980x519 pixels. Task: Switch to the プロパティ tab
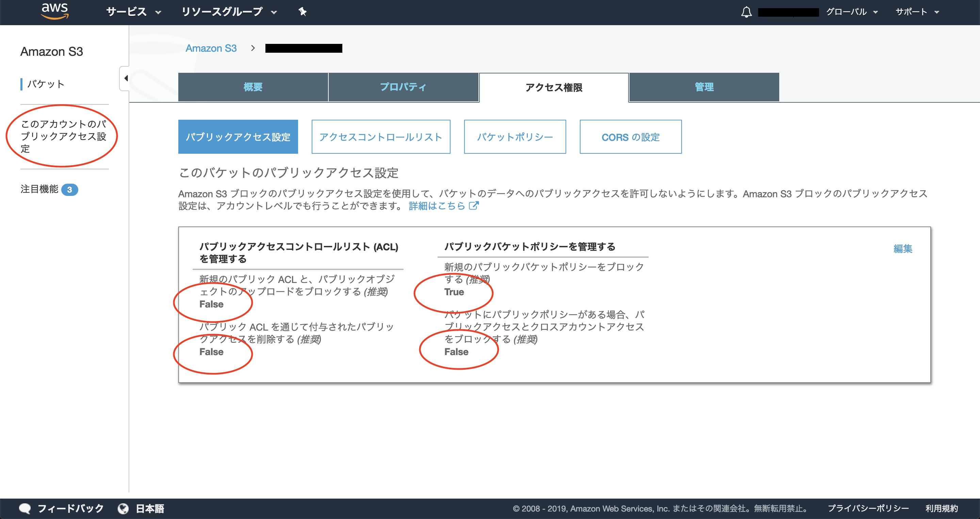pyautogui.click(x=403, y=87)
